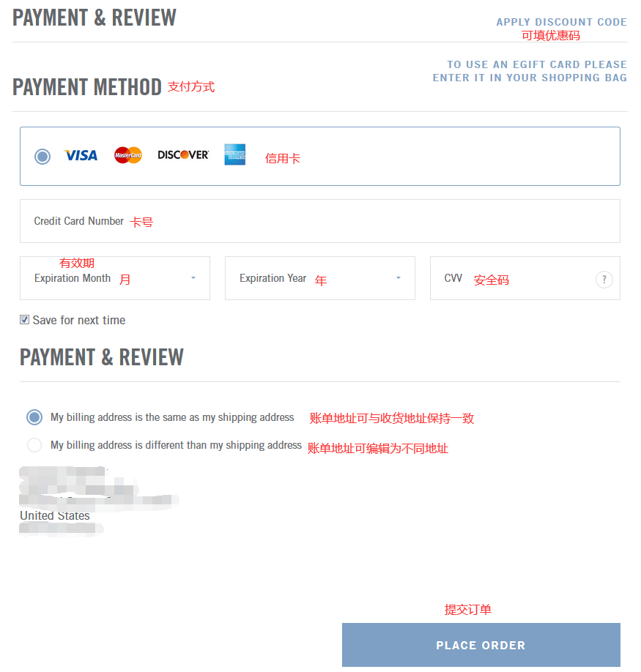Click the Place Order button
Image resolution: width=641 pixels, height=672 pixels.
481,645
